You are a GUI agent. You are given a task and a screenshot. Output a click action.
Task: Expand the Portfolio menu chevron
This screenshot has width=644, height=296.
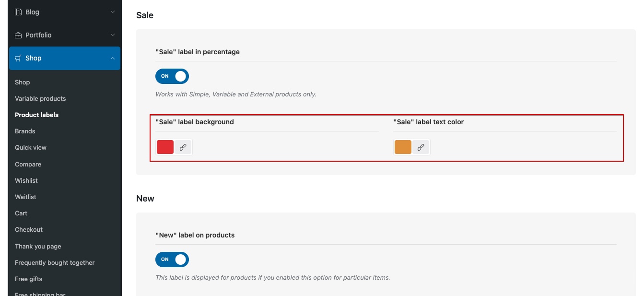(x=113, y=35)
